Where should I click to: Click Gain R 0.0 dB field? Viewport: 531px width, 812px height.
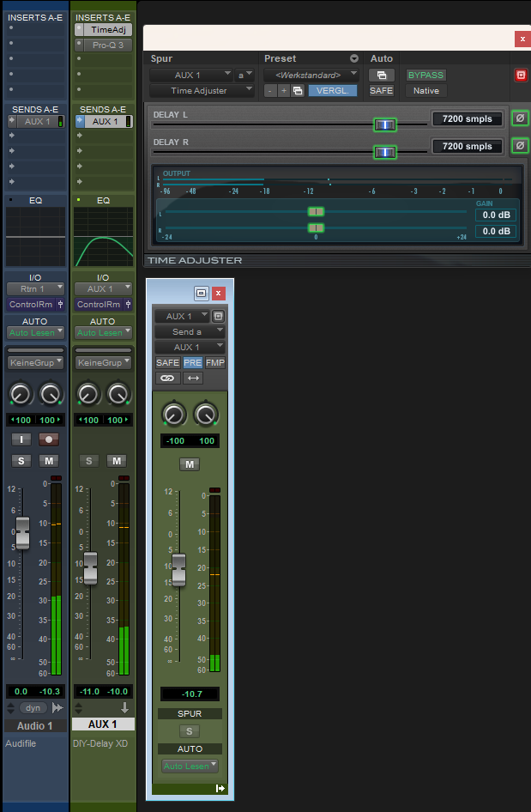click(496, 231)
